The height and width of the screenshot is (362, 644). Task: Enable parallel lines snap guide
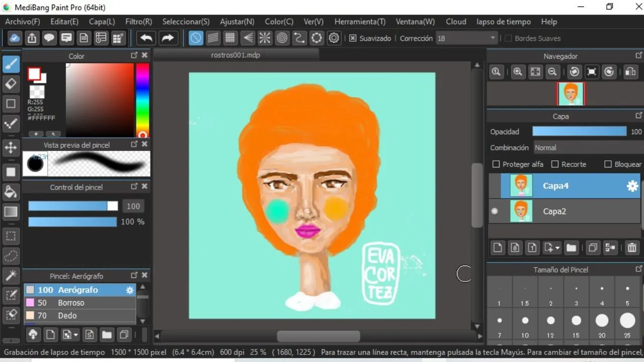coord(213,38)
